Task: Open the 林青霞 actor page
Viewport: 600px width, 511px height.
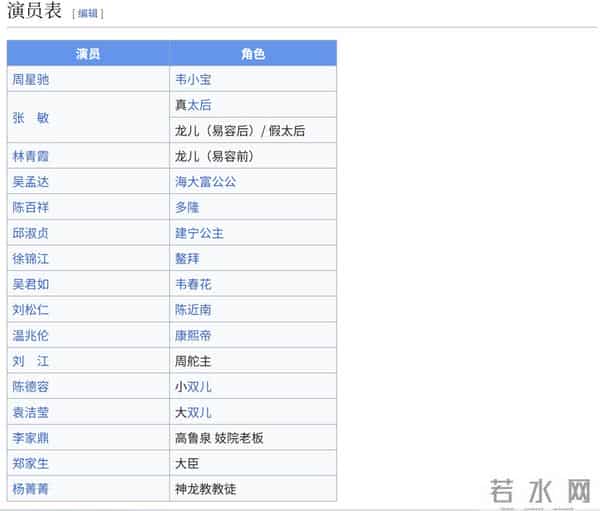Action: (30, 156)
